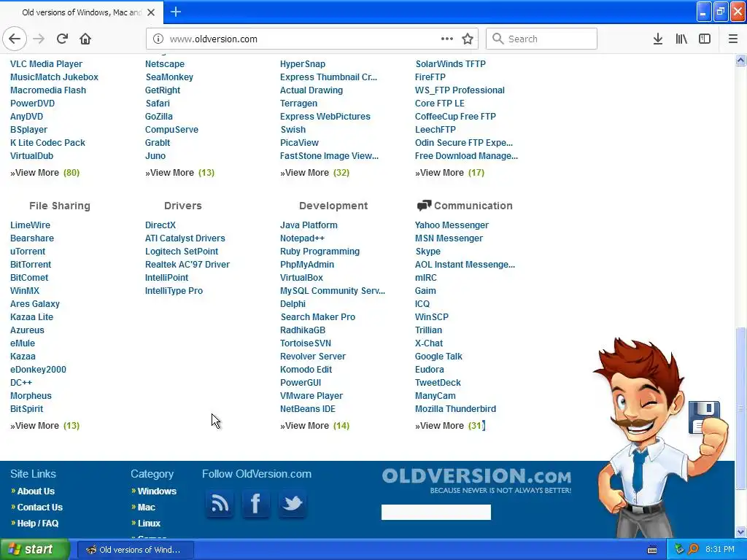This screenshot has height=560, width=747.
Task: Expand View More (80) multimedia list
Action: (44, 172)
